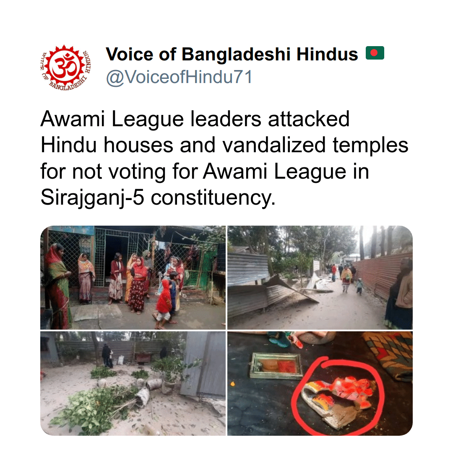View photo of uprooted plants and broken pots
The height and width of the screenshot is (476, 453).
coord(133,383)
